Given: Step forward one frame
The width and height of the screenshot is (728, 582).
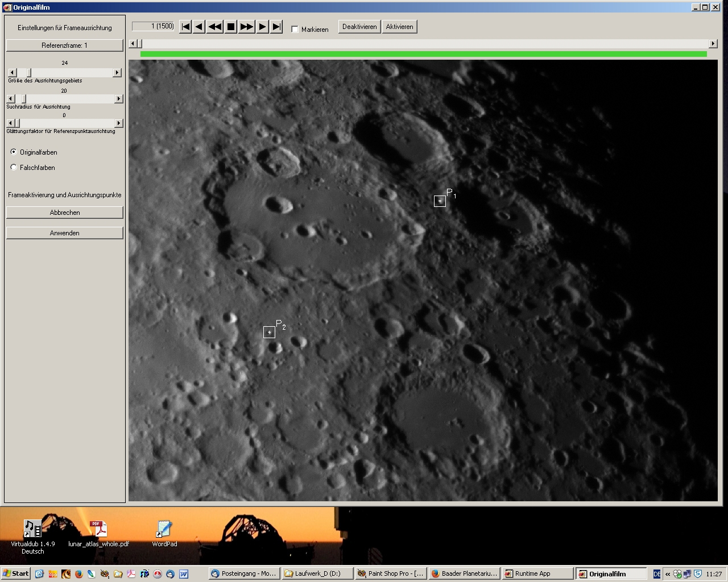Looking at the screenshot, I should (x=262, y=27).
